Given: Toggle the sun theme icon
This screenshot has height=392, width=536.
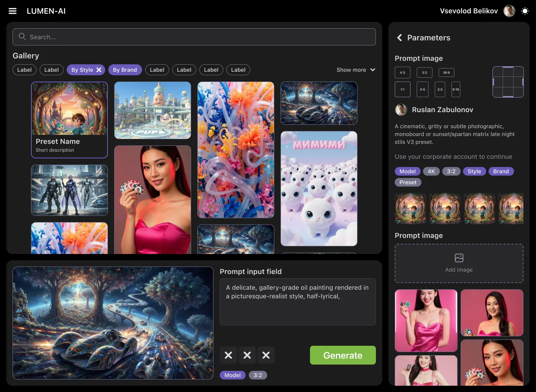Looking at the screenshot, I should pyautogui.click(x=525, y=11).
